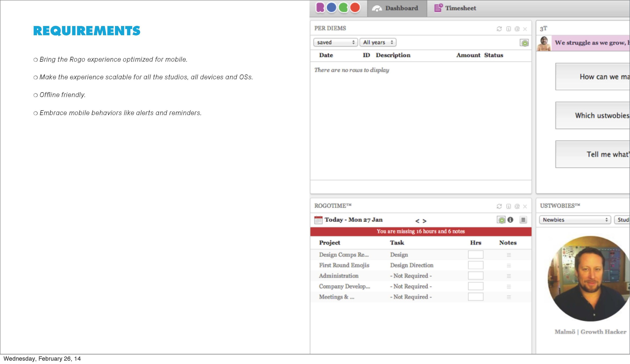Refresh the Per Diems panel

[499, 29]
